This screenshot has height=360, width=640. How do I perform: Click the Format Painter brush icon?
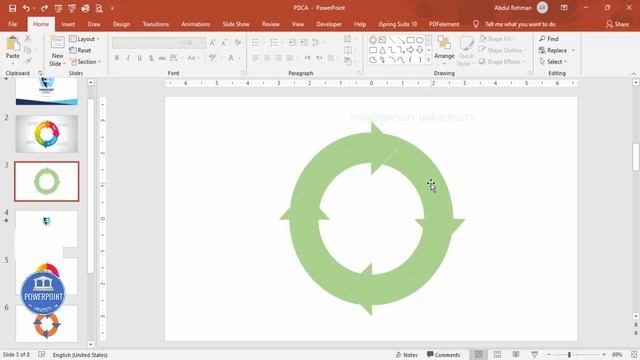point(28,62)
